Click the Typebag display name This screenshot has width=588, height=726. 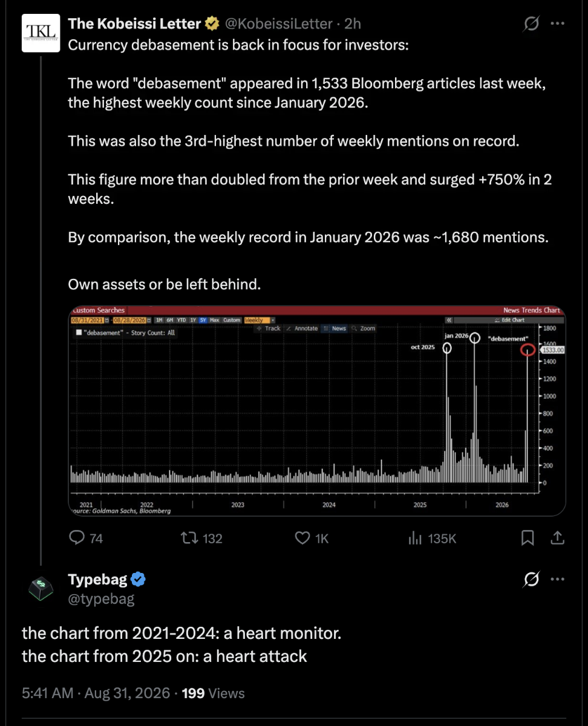(x=97, y=580)
